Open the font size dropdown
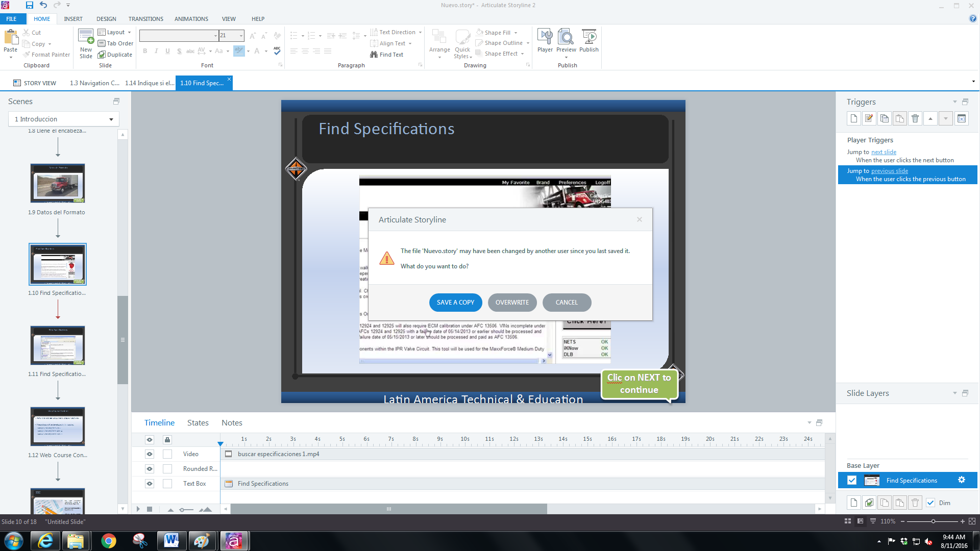The height and width of the screenshot is (551, 980). tap(241, 35)
